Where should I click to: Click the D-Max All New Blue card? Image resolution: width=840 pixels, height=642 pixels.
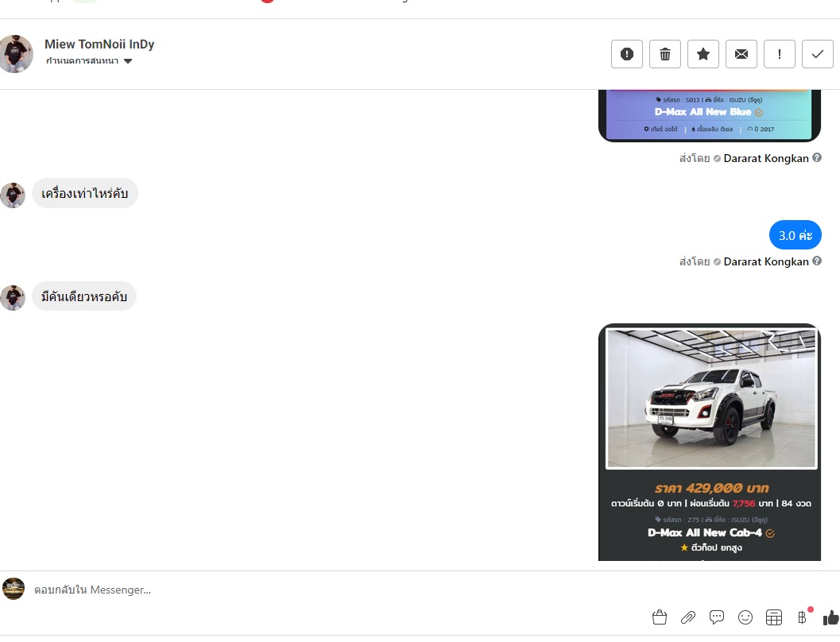[x=710, y=115]
